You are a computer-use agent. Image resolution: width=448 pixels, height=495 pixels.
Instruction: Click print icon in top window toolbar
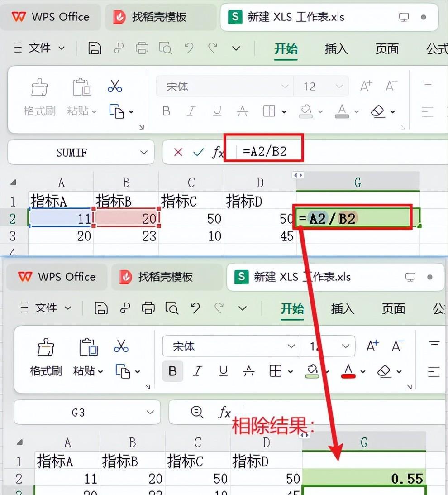click(142, 48)
